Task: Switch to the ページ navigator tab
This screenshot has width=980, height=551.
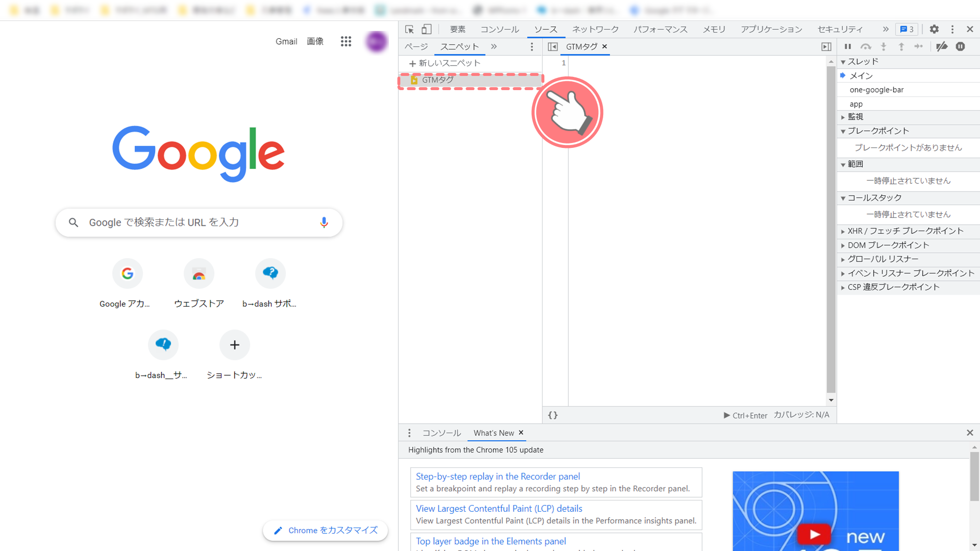Action: (x=416, y=47)
